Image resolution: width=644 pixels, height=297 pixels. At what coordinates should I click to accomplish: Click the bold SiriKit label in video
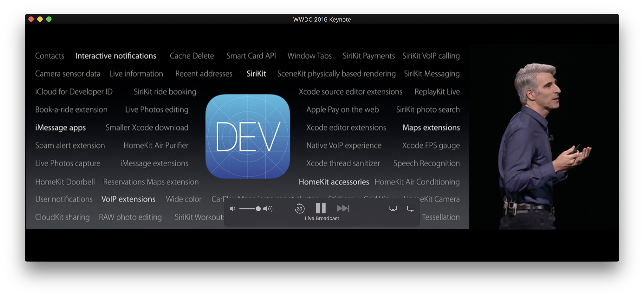tap(256, 74)
